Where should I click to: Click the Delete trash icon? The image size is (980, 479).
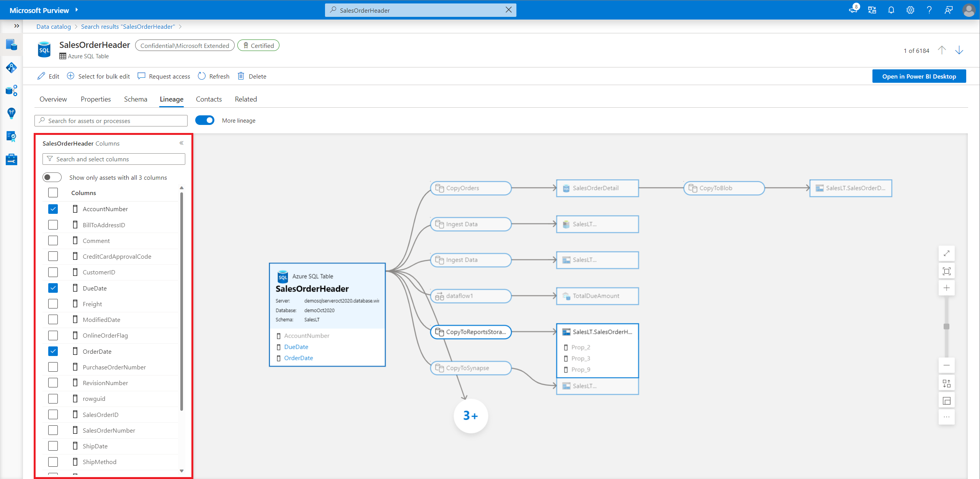pos(241,76)
